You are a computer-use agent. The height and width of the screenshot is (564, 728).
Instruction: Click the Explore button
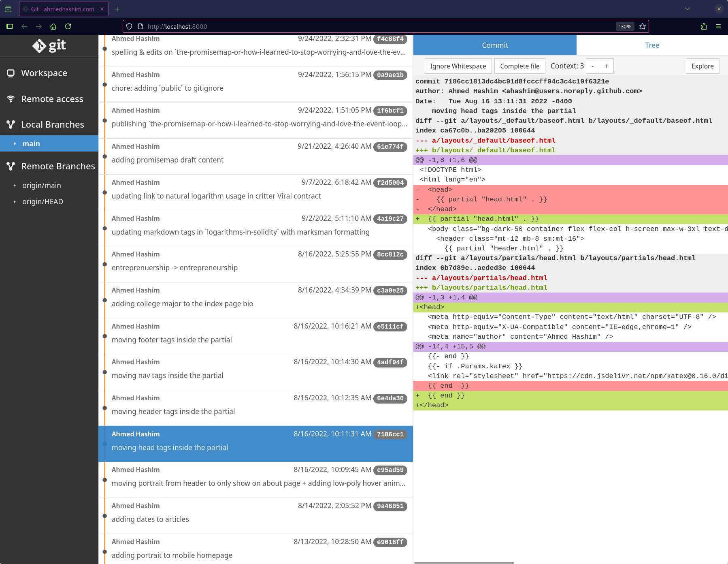(x=702, y=66)
